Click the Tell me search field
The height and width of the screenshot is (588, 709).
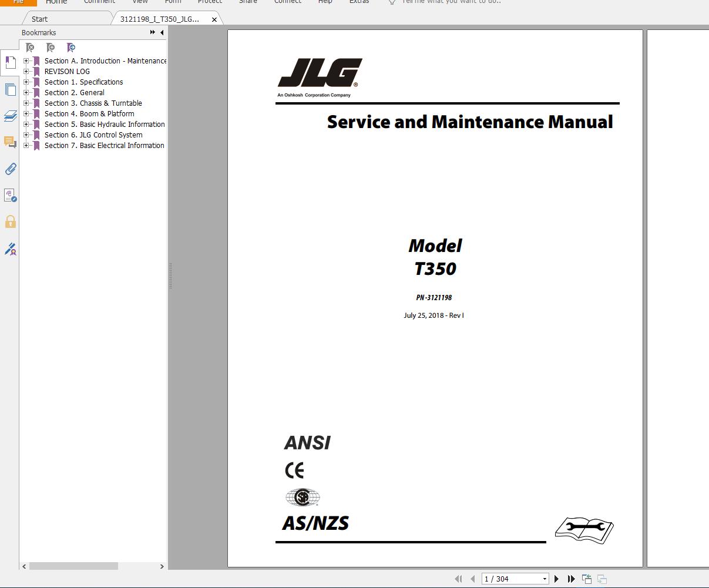pyautogui.click(x=446, y=3)
